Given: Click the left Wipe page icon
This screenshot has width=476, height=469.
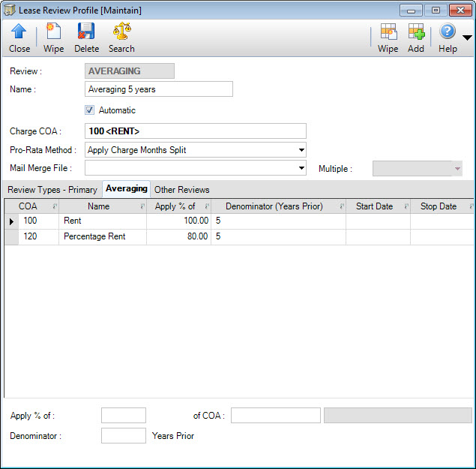Looking at the screenshot, I should tap(53, 32).
